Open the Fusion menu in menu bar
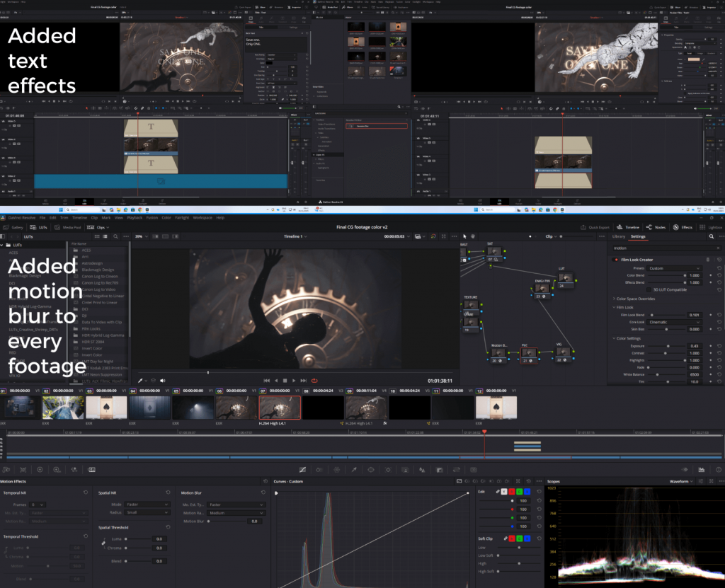The image size is (725, 588). click(152, 218)
